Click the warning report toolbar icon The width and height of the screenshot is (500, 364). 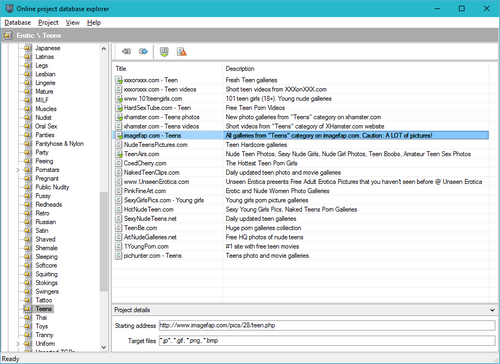pyautogui.click(x=182, y=52)
